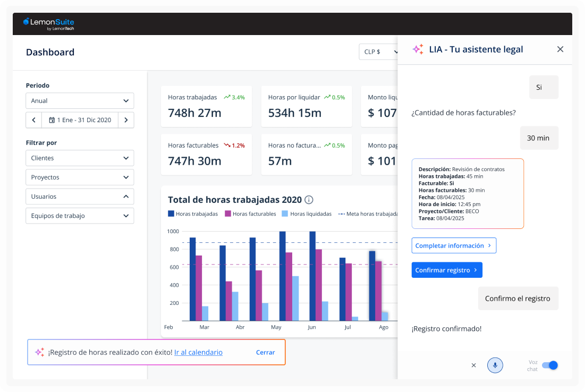Click the Horas liquidadas light blue swatch
585x392 pixels.
pyautogui.click(x=285, y=214)
